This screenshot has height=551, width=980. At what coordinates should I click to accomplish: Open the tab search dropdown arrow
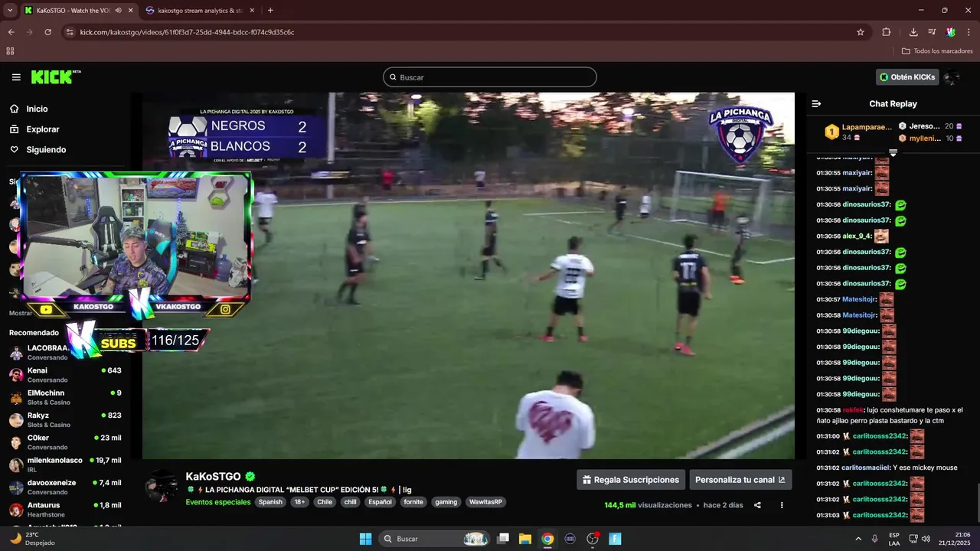[10, 11]
